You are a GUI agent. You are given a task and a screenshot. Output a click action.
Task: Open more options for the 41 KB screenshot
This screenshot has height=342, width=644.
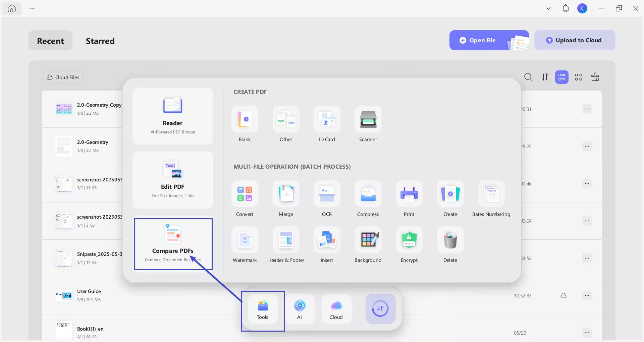[x=587, y=183]
